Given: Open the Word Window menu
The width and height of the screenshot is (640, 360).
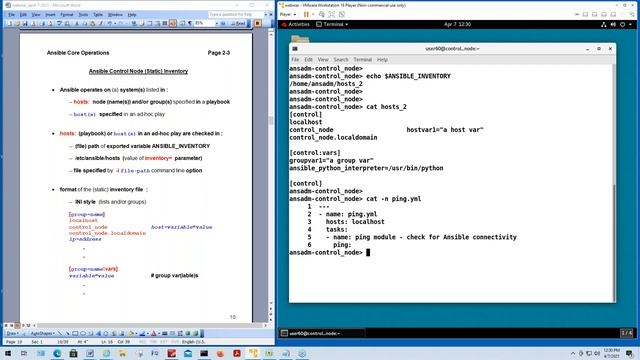Looking at the screenshot, I should point(115,15).
